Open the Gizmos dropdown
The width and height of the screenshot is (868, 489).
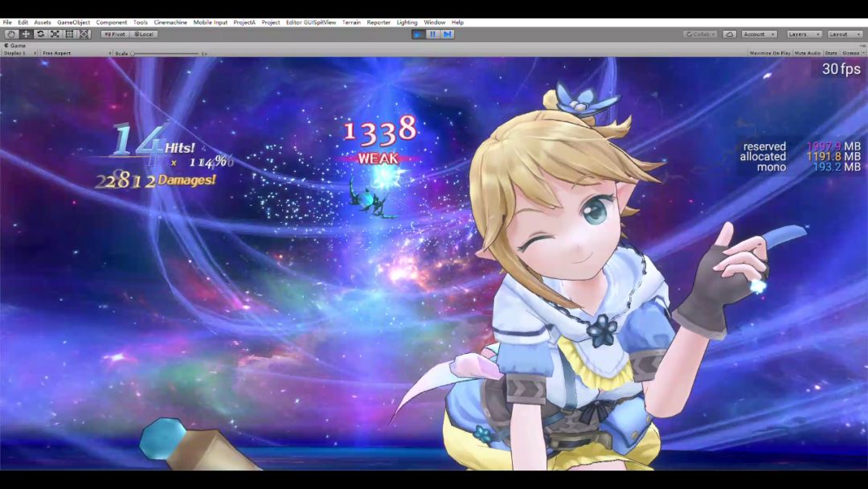click(853, 53)
